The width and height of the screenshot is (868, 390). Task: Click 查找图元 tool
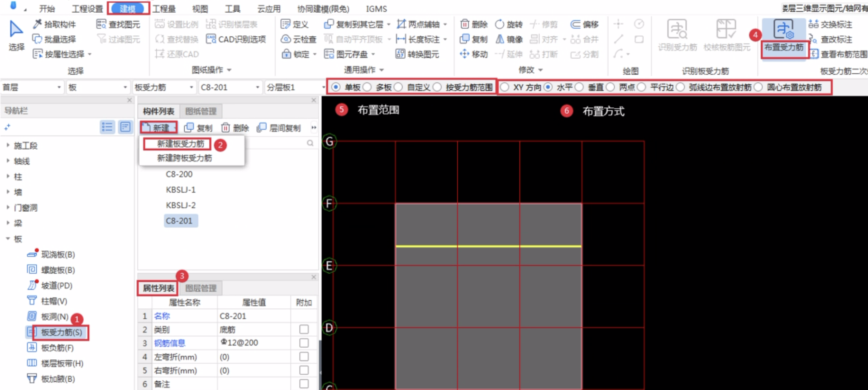coord(118,24)
